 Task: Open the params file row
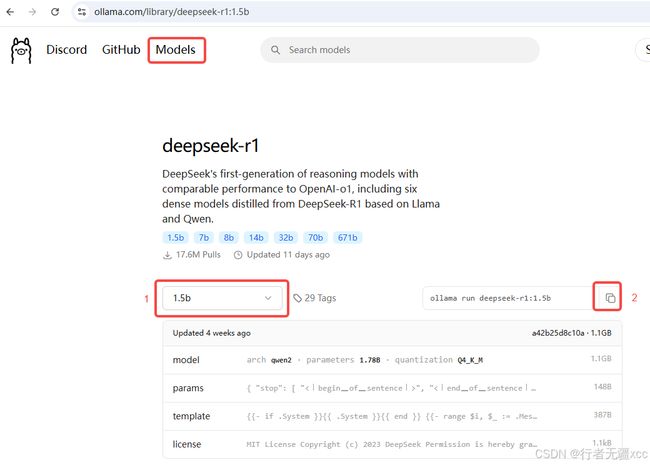point(392,388)
